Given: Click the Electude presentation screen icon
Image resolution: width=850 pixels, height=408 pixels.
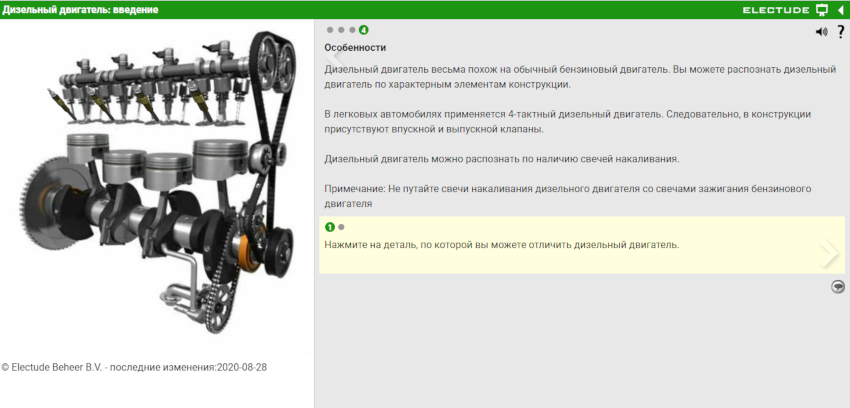Looking at the screenshot, I should (x=822, y=10).
